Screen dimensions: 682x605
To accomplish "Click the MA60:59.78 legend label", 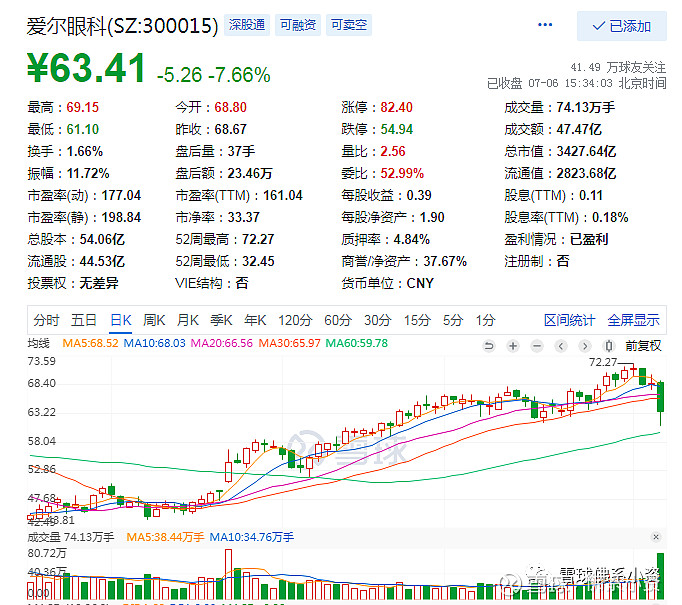I will pos(357,343).
